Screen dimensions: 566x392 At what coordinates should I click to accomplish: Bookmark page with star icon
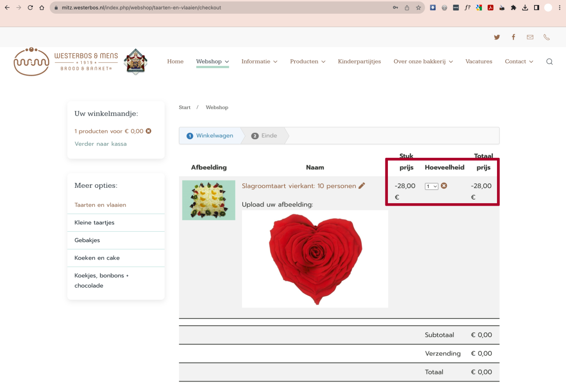coord(418,8)
